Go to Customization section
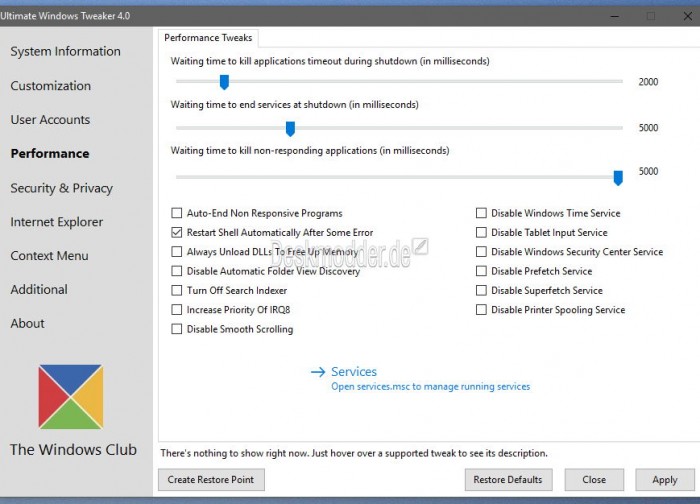This screenshot has width=700, height=504. (x=50, y=86)
